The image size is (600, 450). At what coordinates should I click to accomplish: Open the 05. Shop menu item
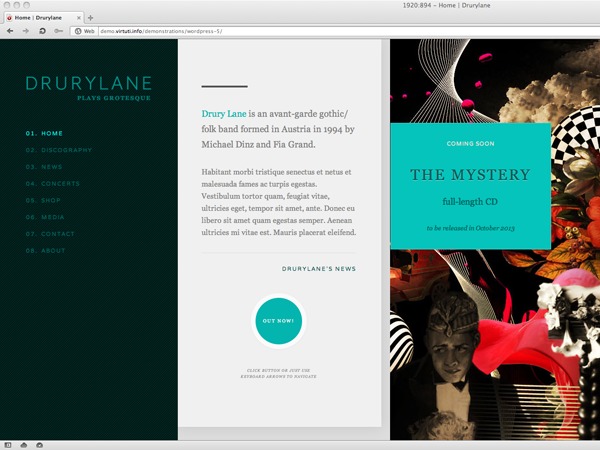pyautogui.click(x=43, y=201)
